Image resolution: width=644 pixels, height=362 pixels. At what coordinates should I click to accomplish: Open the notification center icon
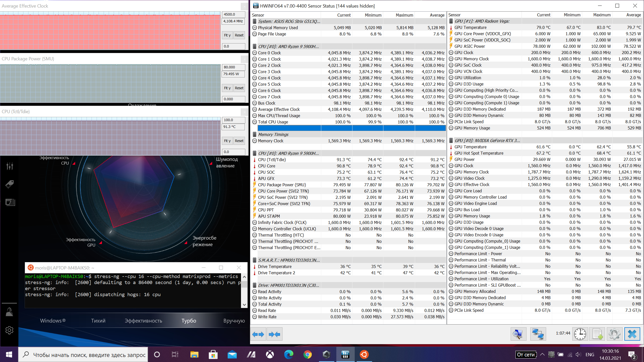(x=632, y=354)
